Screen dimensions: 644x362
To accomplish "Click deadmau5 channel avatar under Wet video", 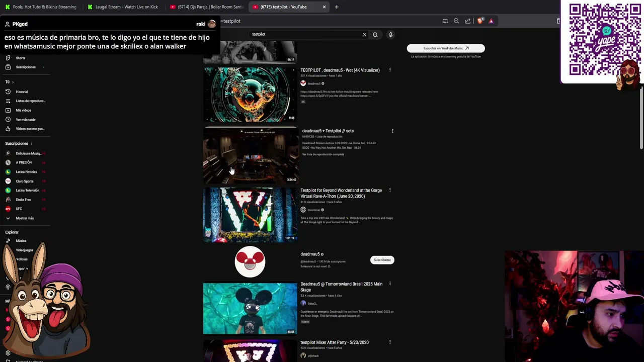I will 303,83.
